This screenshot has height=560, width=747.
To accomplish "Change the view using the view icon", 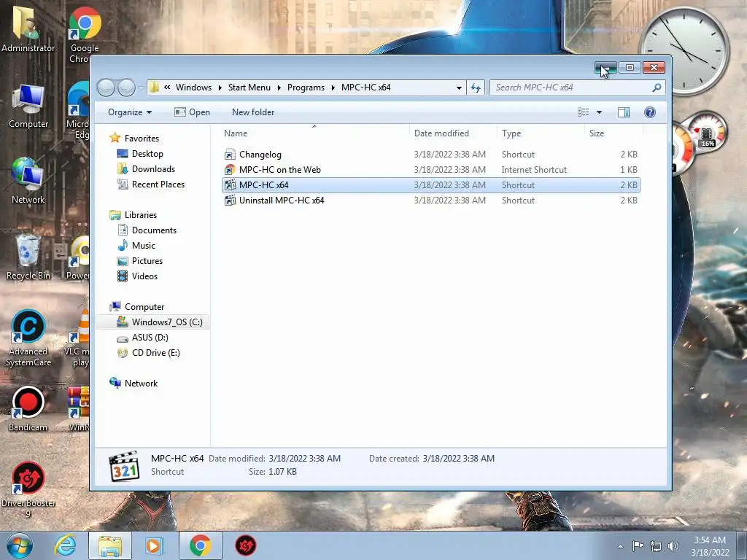I will coord(583,112).
